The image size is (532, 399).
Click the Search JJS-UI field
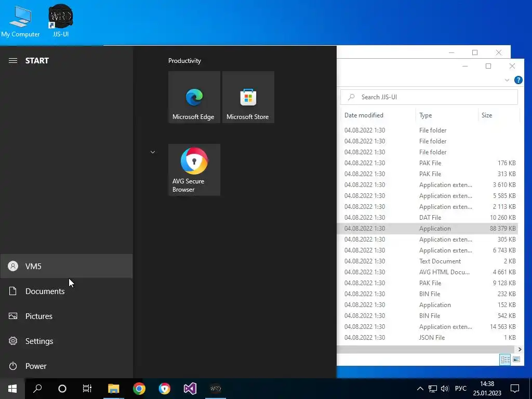pyautogui.click(x=429, y=97)
